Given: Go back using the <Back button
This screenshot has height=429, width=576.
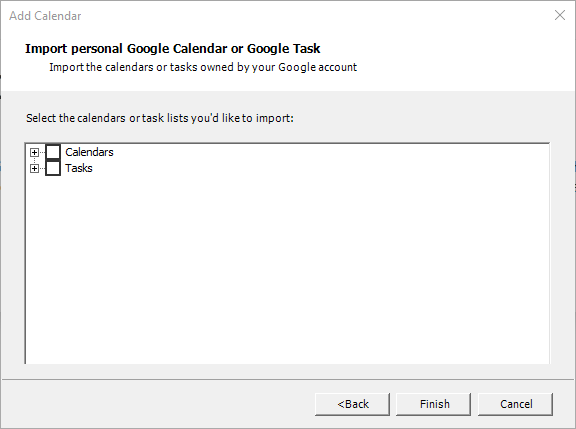Looking at the screenshot, I should tap(352, 404).
